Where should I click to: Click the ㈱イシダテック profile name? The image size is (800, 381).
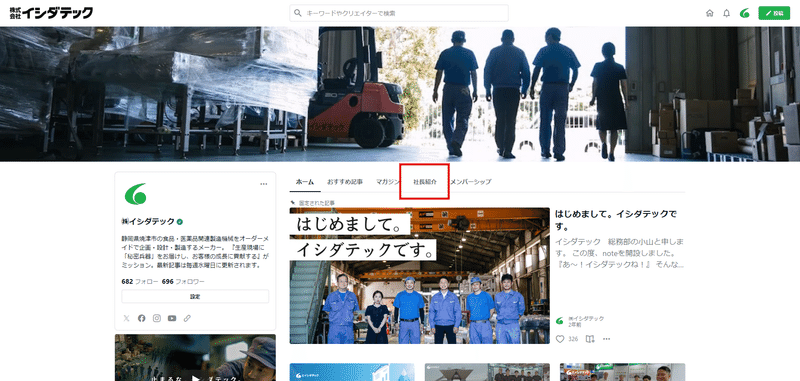point(148,221)
